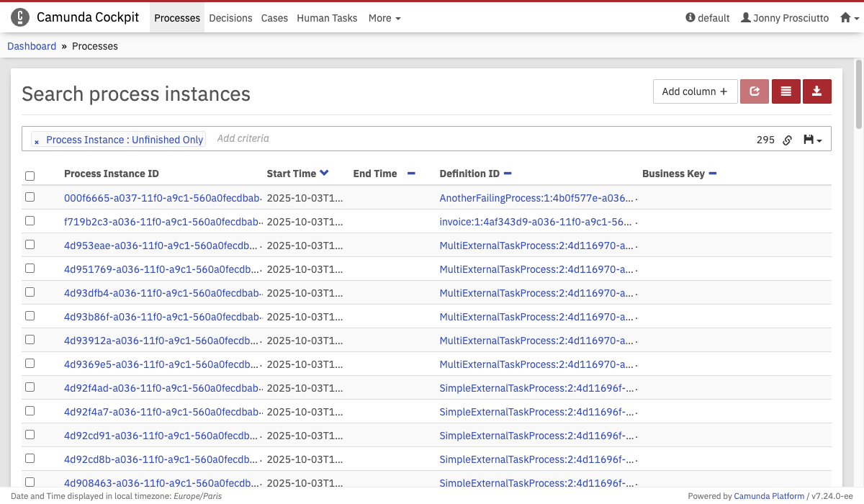Remove the Unfinished Only filter with x

coord(37,141)
